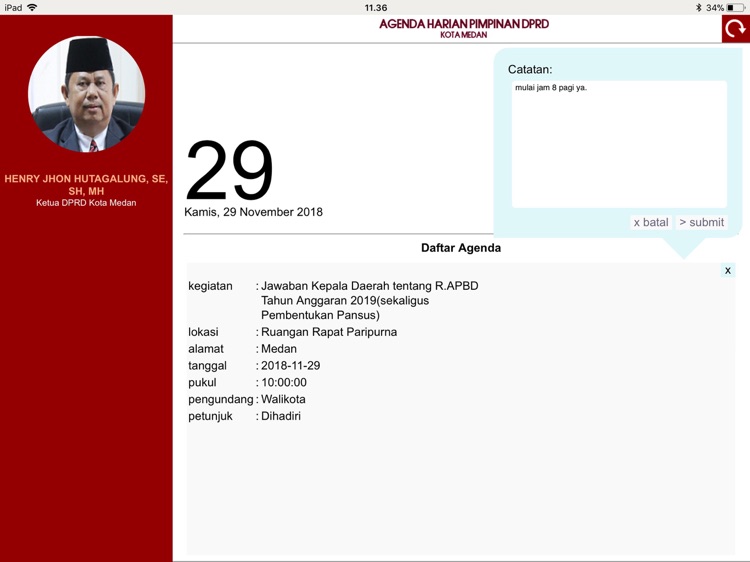750x562 pixels.
Task: Tap Agenda Harian Pimpinan DPRD title
Action: (464, 24)
